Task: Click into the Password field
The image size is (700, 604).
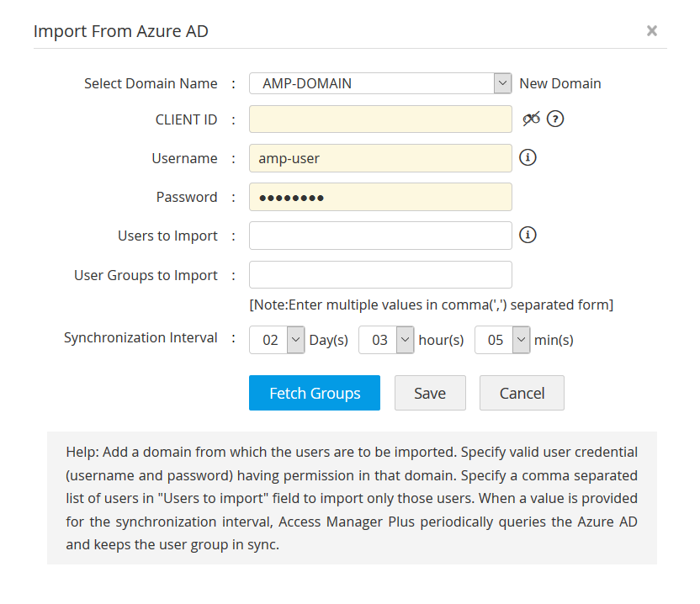Action: (380, 197)
